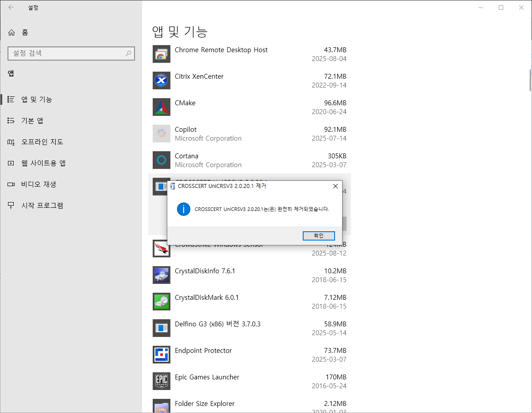Image resolution: width=532 pixels, height=413 pixels.
Task: Click the 43.7MB size value
Action: click(335, 50)
